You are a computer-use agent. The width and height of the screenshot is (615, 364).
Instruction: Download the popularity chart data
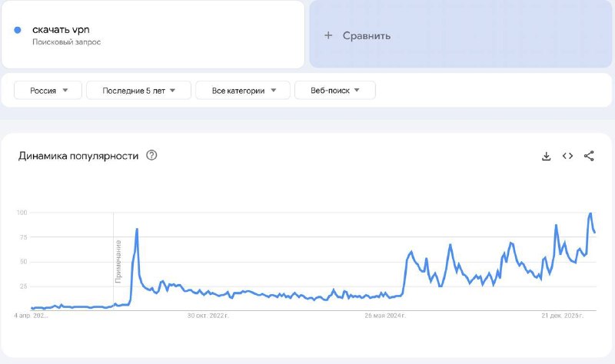547,156
